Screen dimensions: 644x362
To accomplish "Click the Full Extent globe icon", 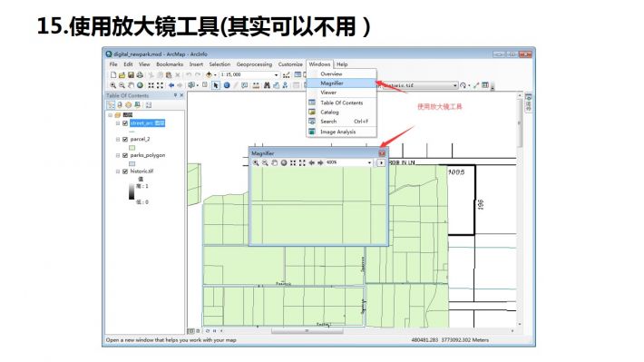I will [140, 85].
